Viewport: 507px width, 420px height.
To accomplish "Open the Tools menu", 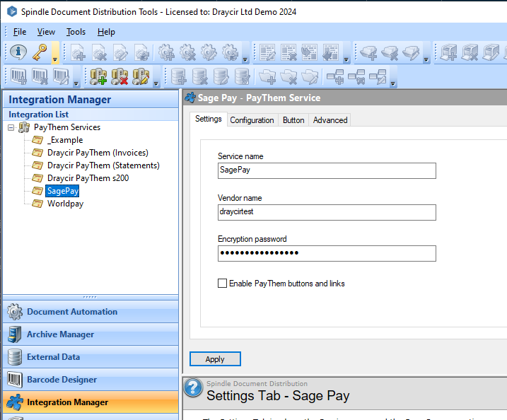I will [x=76, y=32].
